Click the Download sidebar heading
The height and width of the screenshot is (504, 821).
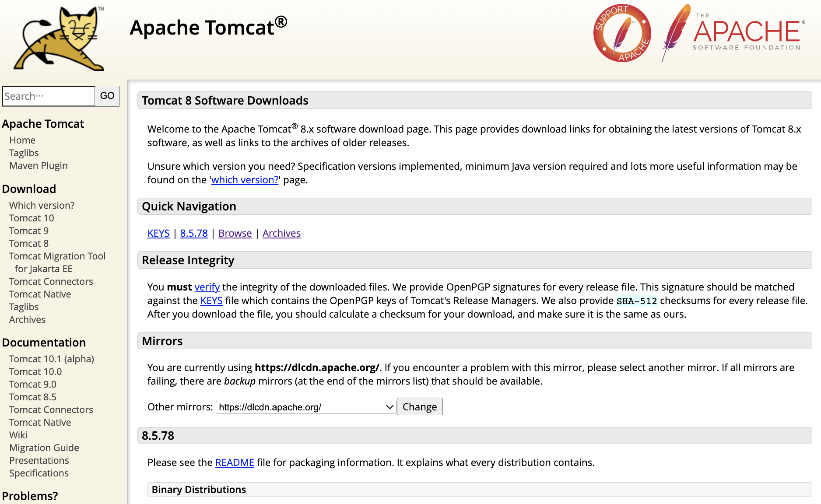pos(29,189)
